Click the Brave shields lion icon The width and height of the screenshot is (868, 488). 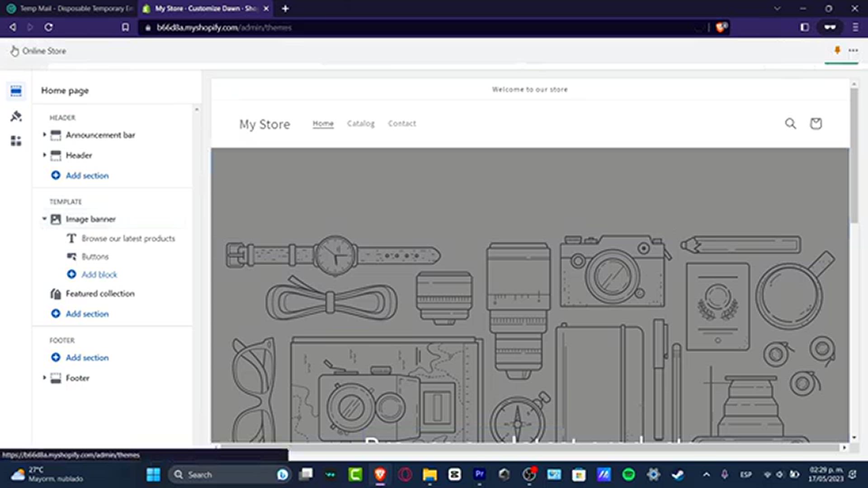[722, 27]
